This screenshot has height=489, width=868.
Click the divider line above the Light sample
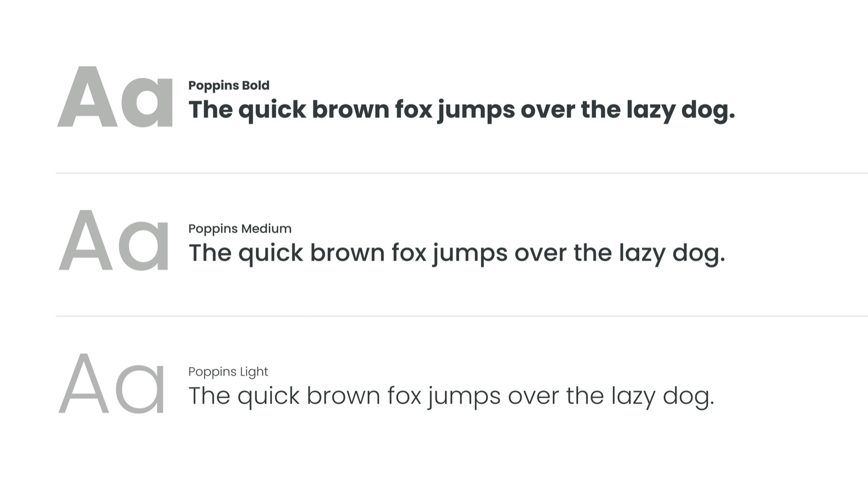tap(461, 316)
